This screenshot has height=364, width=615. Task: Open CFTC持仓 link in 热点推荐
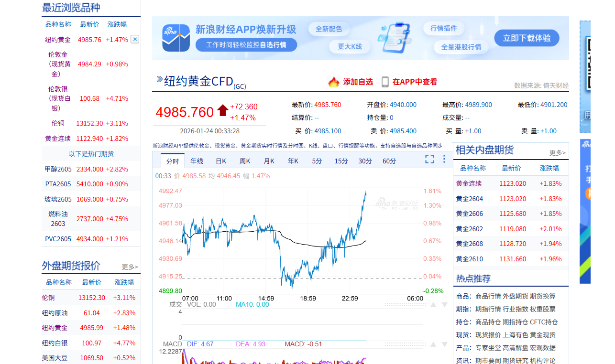tap(544, 322)
